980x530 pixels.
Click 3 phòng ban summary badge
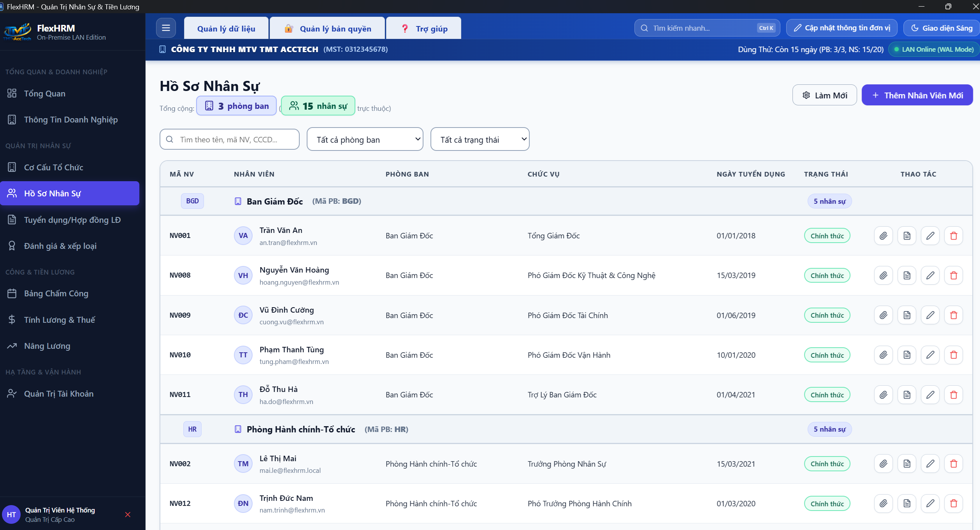(x=236, y=106)
